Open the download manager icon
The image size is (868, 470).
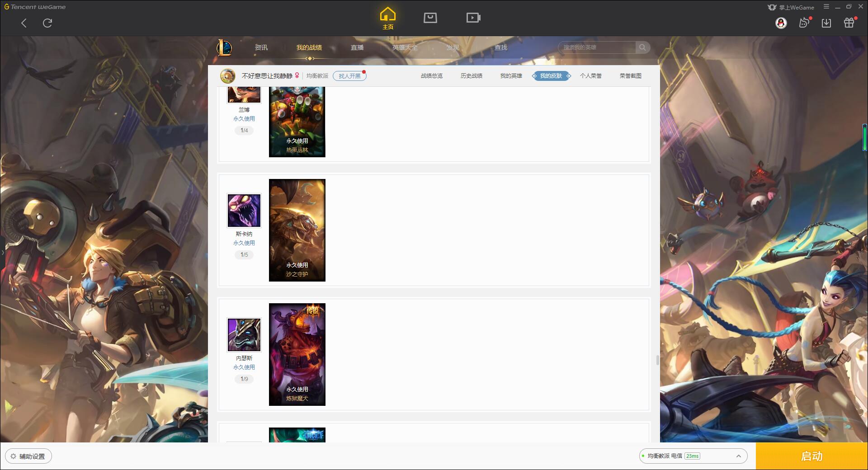point(826,23)
